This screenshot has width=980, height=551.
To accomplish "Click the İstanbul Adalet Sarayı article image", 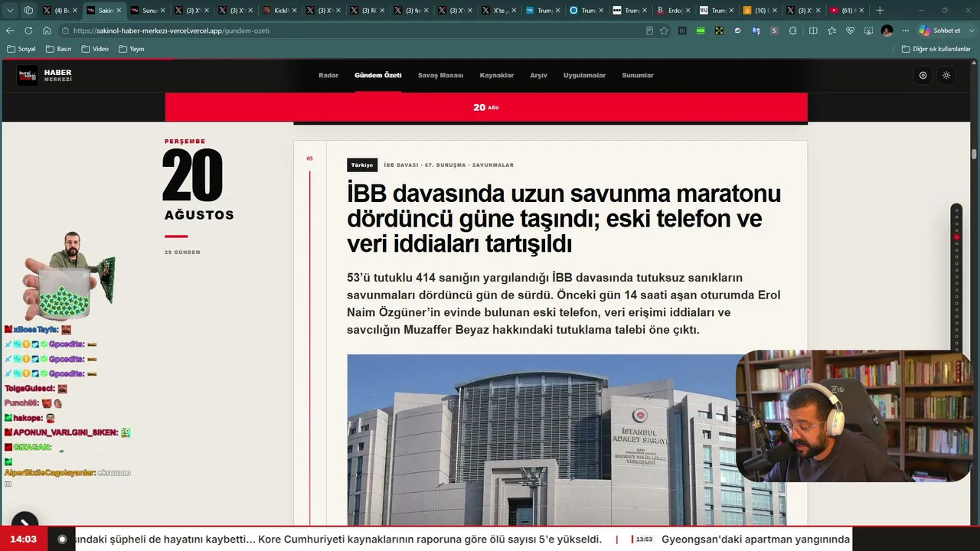I will [567, 439].
